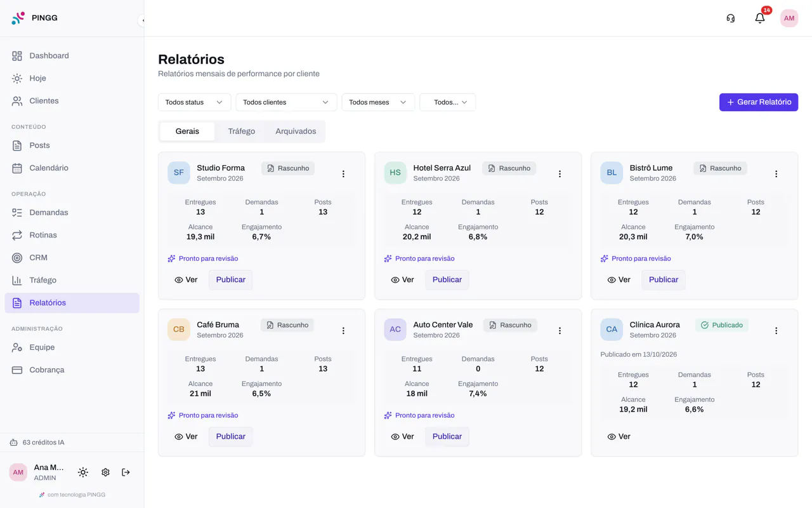Click the Rascunho badge on Hotel Serra Azul
Viewport: 812px width, 508px height.
click(509, 168)
